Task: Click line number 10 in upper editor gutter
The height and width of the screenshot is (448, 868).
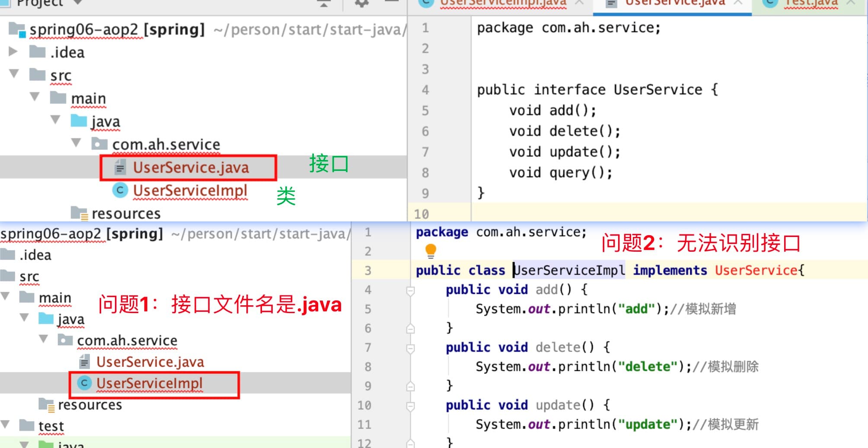Action: pyautogui.click(x=421, y=214)
